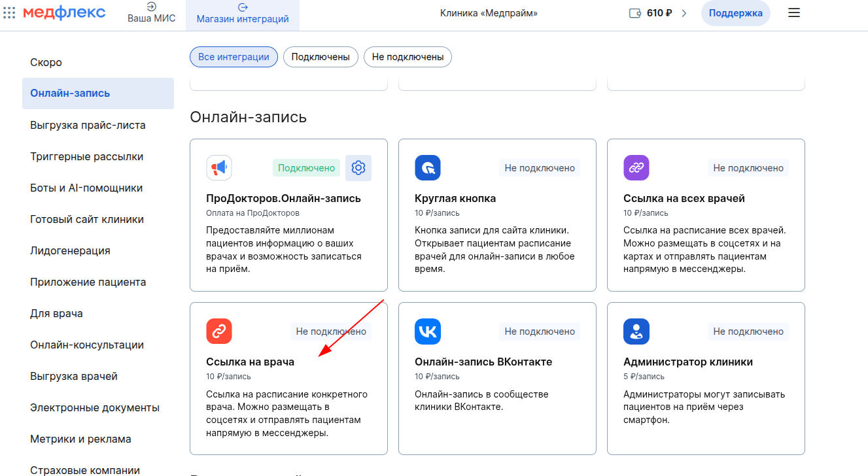The width and height of the screenshot is (868, 476).
Task: Open the Магазин интеграций tab
Action: click(243, 14)
